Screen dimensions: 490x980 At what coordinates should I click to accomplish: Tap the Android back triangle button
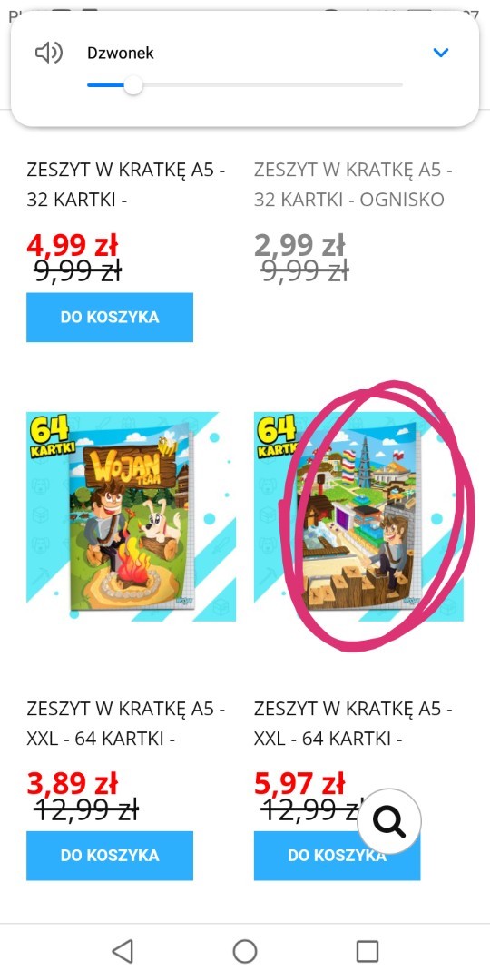(x=122, y=951)
